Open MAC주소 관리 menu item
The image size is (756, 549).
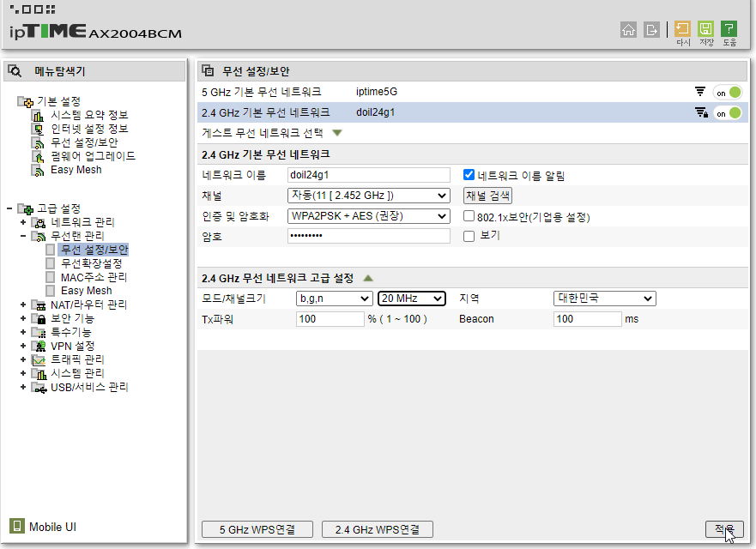94,277
